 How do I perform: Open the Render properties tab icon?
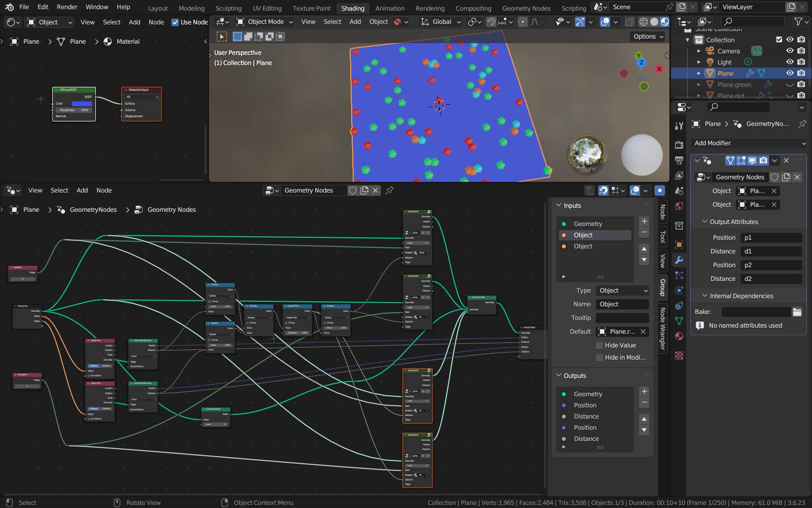[679, 145]
